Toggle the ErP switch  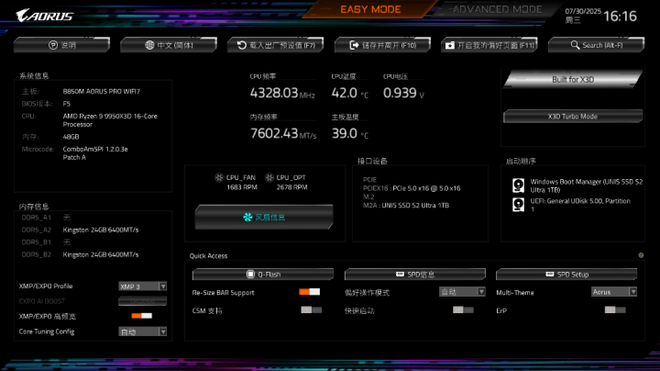click(x=615, y=310)
